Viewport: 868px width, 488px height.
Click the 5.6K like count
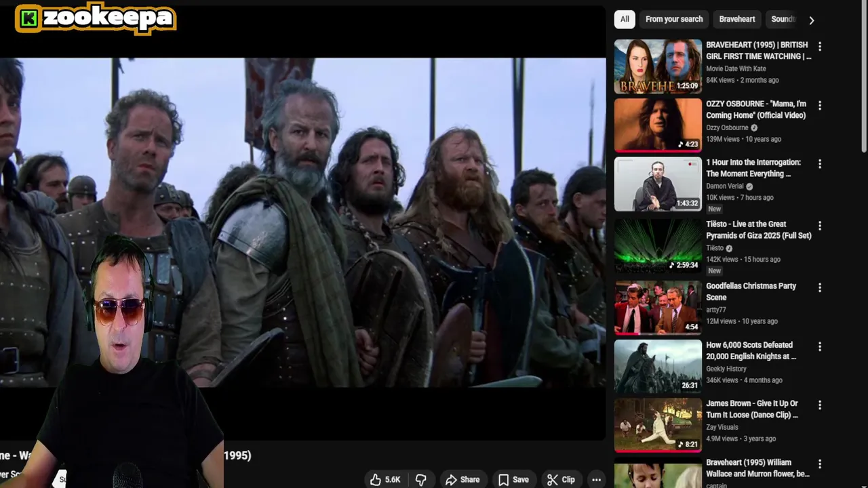tap(393, 479)
